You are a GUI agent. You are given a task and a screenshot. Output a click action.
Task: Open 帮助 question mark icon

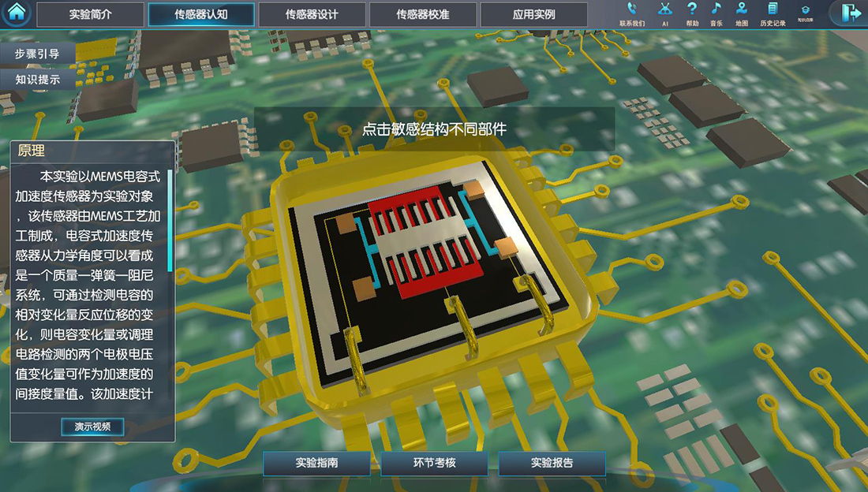(x=692, y=13)
